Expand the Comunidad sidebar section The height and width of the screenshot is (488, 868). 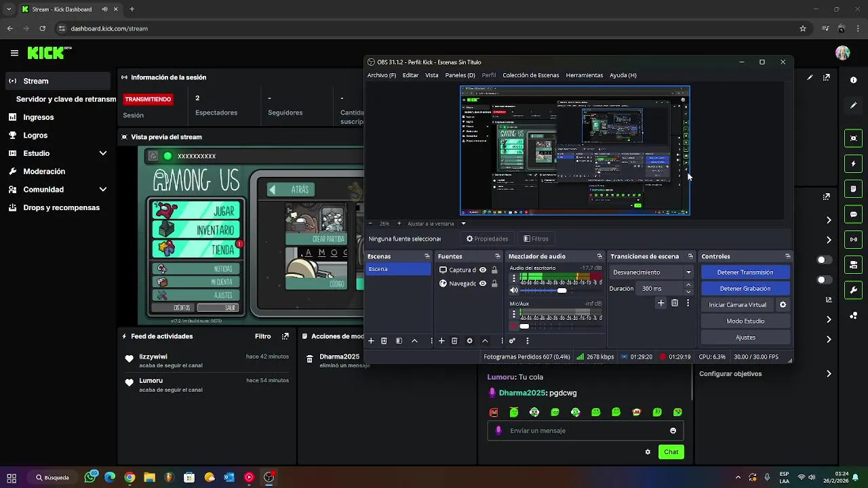(103, 190)
